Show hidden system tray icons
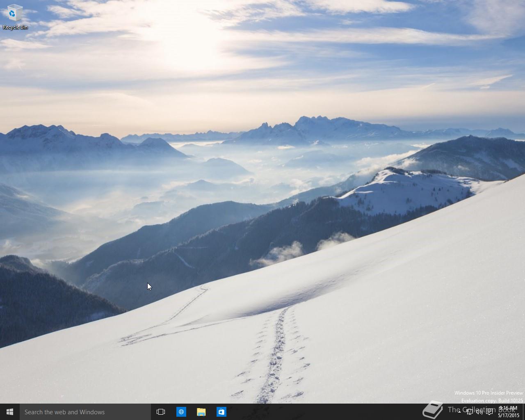The width and height of the screenshot is (525, 420). click(459, 412)
